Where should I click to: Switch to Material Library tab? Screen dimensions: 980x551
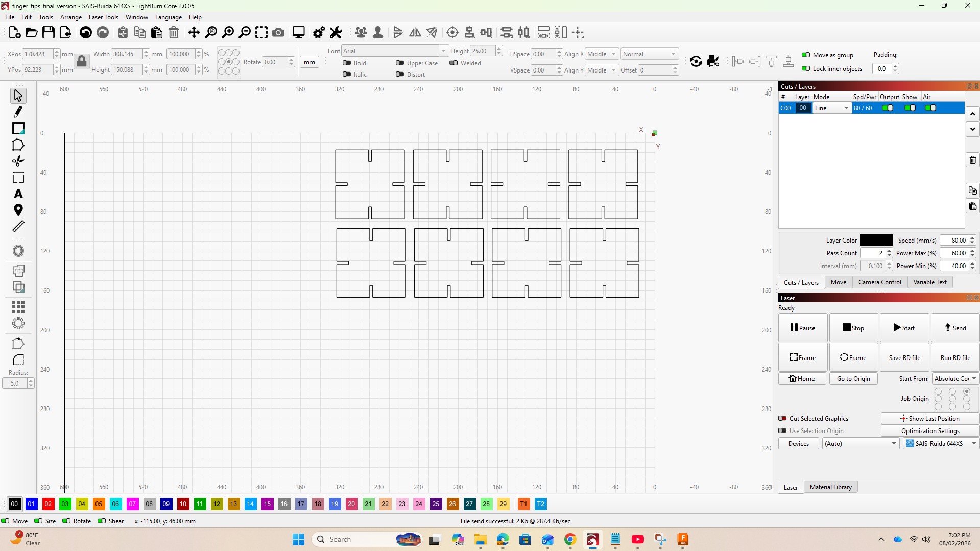831,487
